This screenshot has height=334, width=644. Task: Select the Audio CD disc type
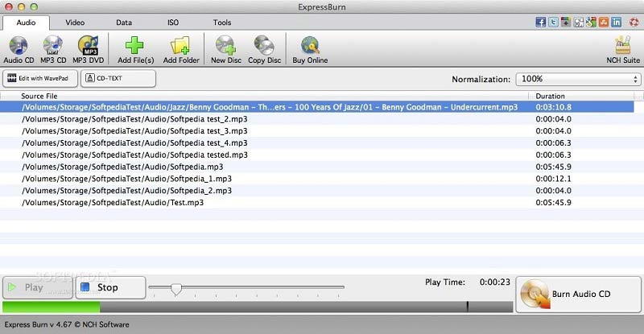click(18, 45)
